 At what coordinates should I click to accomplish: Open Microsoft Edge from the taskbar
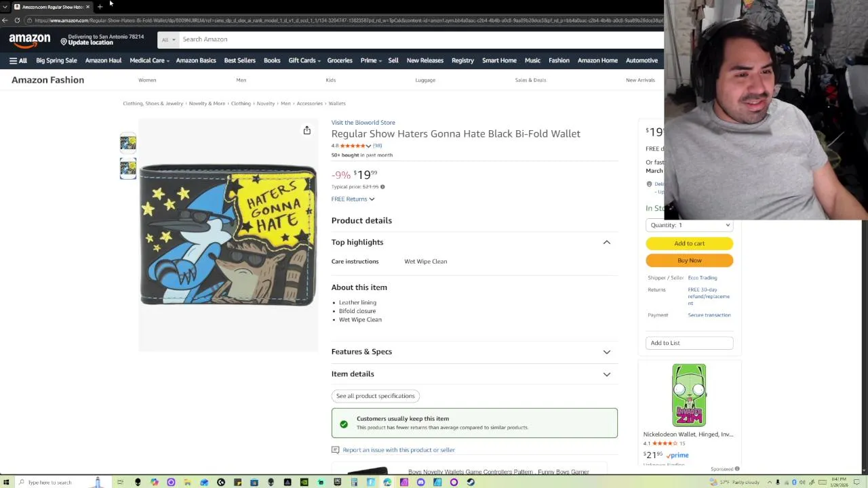click(387, 482)
